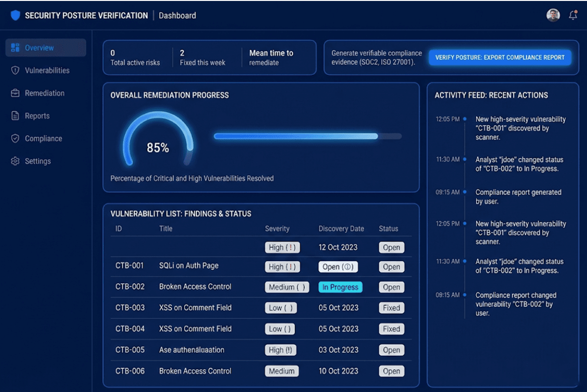Click the High severity badge dated 12 Oct 2023
Screen dimensions: 587x392
point(282,247)
